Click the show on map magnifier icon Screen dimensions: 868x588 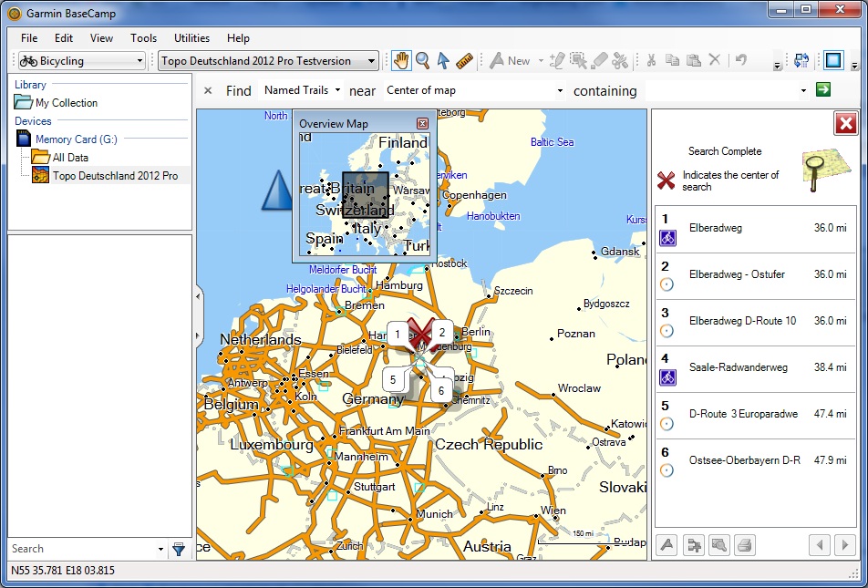tap(719, 545)
